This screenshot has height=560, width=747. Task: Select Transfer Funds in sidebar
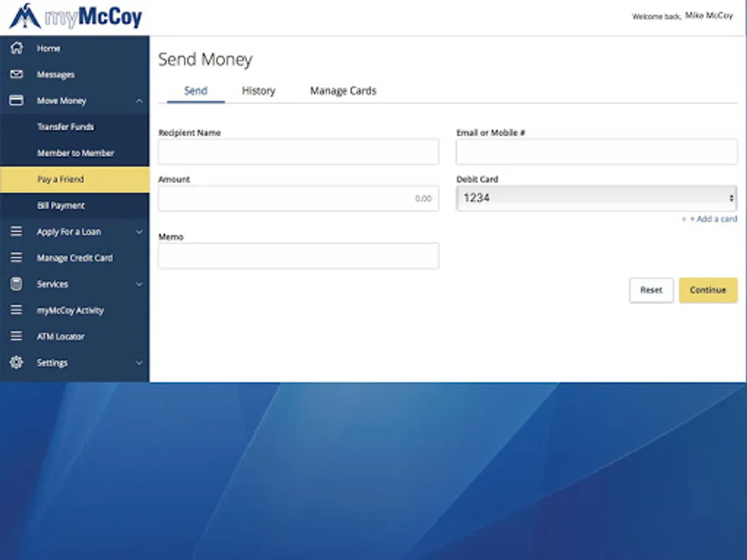(x=75, y=127)
